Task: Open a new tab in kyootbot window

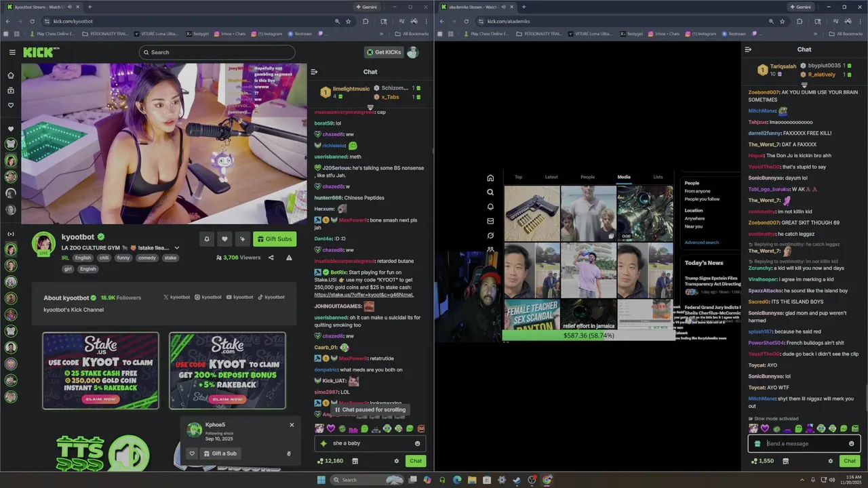Action: point(90,7)
